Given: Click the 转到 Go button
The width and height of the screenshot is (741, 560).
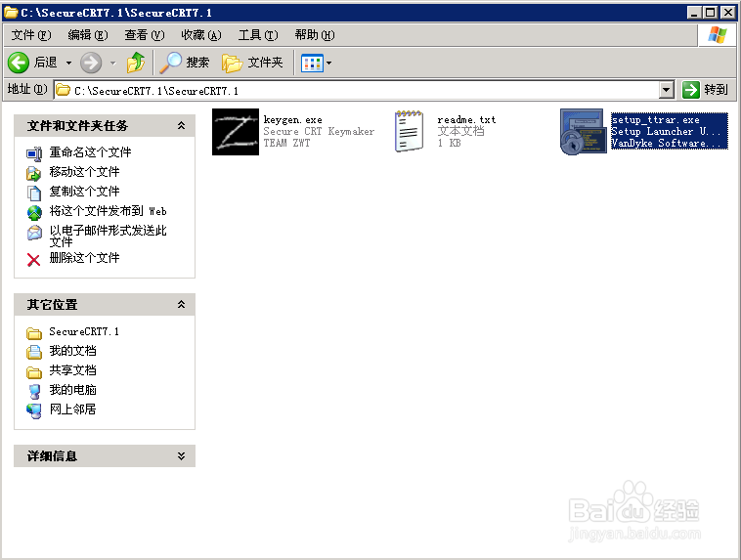Looking at the screenshot, I should (706, 90).
